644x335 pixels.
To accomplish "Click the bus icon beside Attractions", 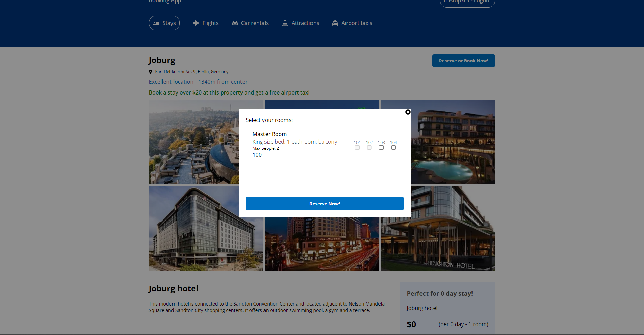I will 285,23.
